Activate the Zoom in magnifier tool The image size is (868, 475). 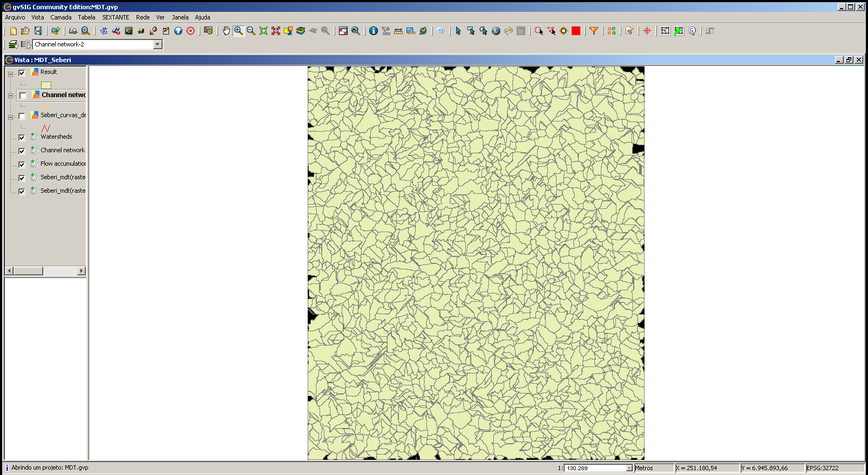tap(239, 31)
